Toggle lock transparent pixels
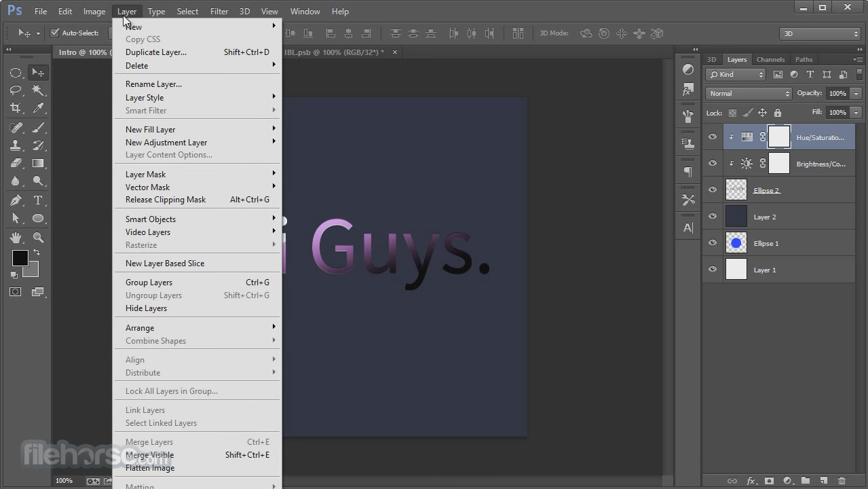Screen dimensions: 868x489 coord(732,113)
